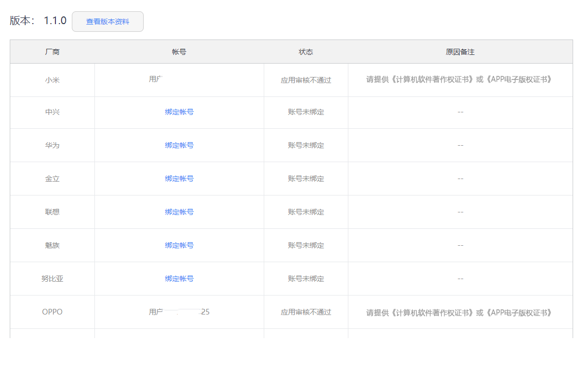This screenshot has width=588, height=373.
Task: Click 绑定帐号 link in 华为 row
Action: point(179,145)
